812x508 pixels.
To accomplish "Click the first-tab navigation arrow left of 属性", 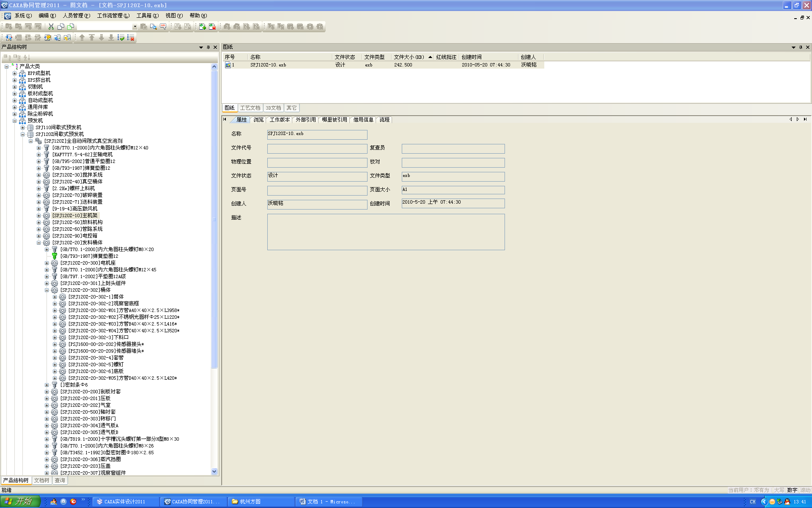I will click(225, 119).
